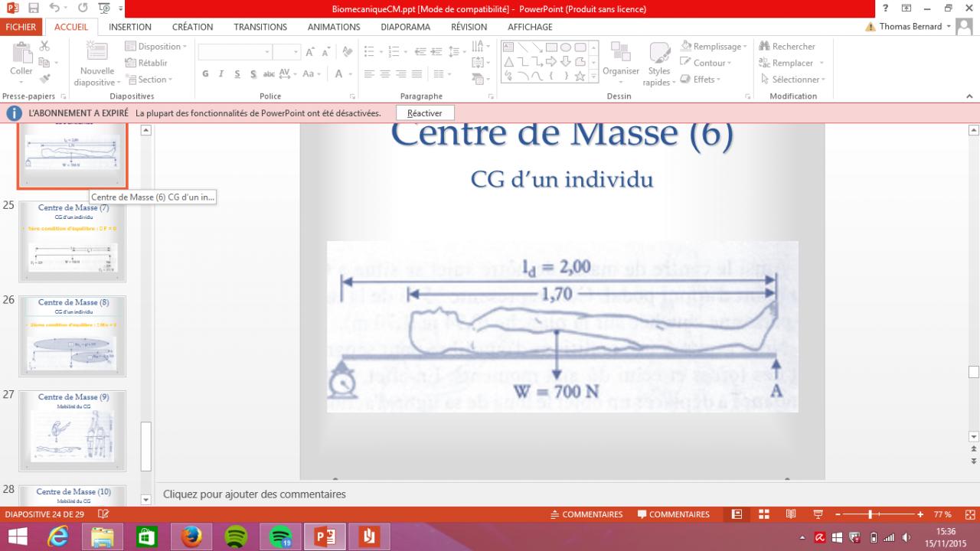Image resolution: width=980 pixels, height=551 pixels.
Task: Open the Effets shape effects dropdown
Action: pos(701,79)
